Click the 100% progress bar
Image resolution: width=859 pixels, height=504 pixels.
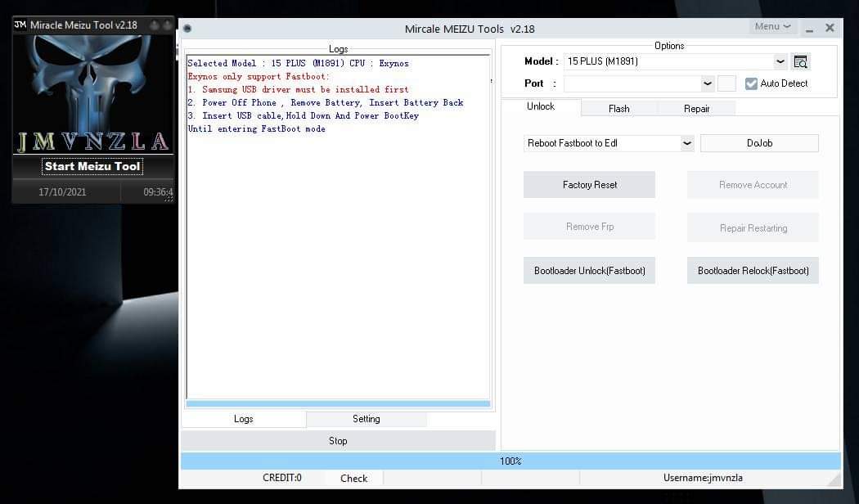(510, 461)
